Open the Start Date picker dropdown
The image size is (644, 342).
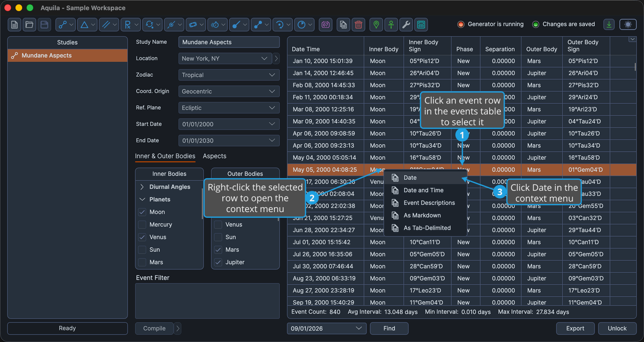[x=229, y=124]
